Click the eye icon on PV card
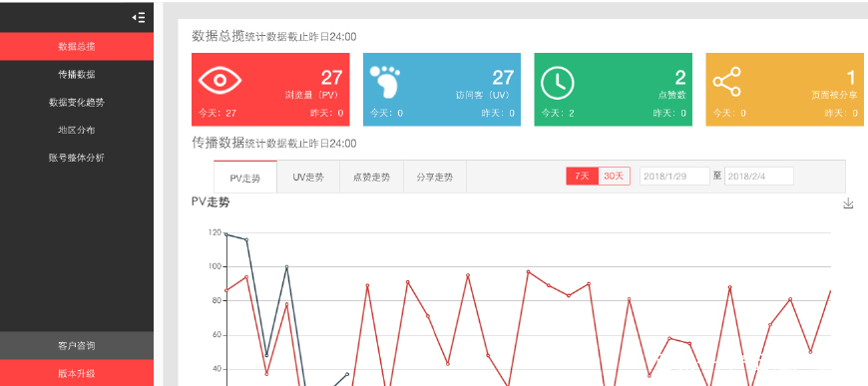This screenshot has width=868, height=386. pyautogui.click(x=220, y=81)
